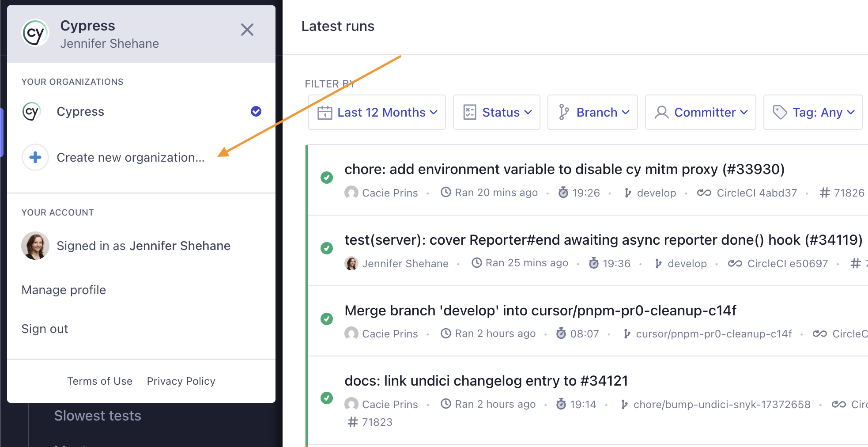The width and height of the screenshot is (868, 447).
Task: Click Cacie Prins avatar on docs: undici run
Action: pyautogui.click(x=351, y=404)
